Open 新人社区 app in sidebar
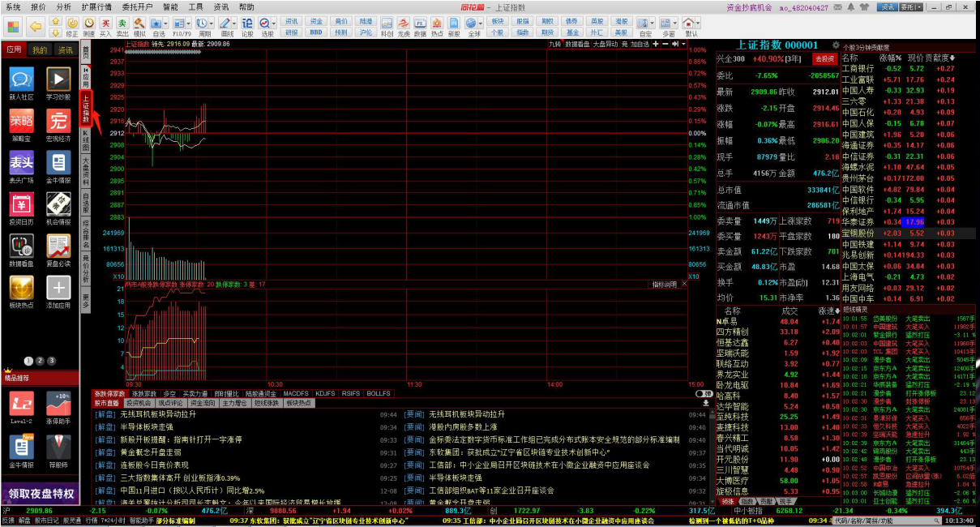 coord(21,84)
